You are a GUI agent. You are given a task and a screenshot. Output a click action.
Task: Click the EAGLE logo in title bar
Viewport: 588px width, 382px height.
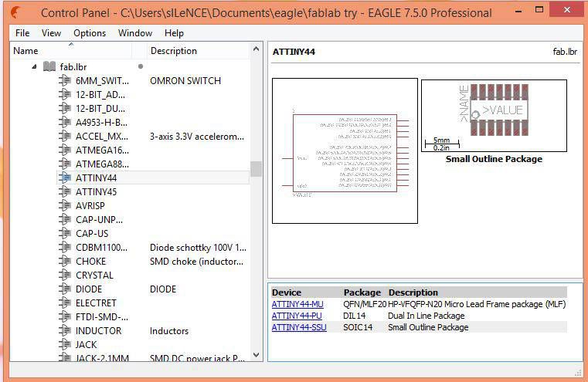pyautogui.click(x=15, y=12)
